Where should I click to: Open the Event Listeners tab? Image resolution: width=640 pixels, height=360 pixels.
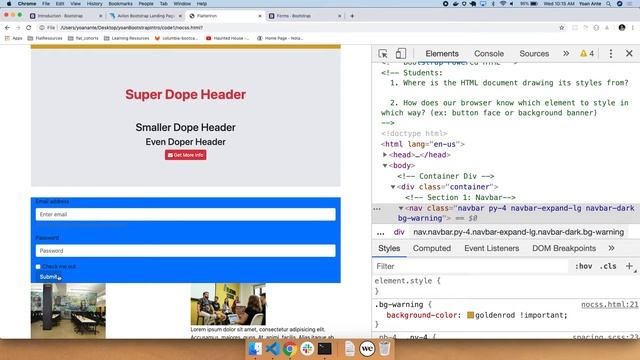491,248
